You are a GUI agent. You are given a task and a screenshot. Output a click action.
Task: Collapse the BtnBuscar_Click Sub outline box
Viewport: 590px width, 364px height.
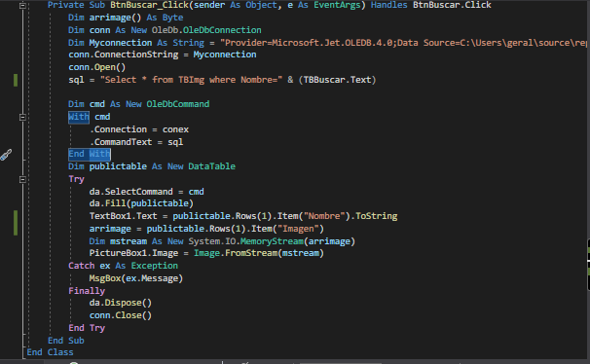click(x=22, y=5)
